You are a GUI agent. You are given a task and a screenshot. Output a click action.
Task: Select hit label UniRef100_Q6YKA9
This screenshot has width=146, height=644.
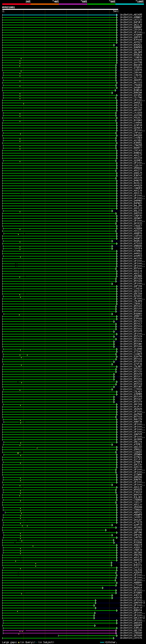(131, 636)
